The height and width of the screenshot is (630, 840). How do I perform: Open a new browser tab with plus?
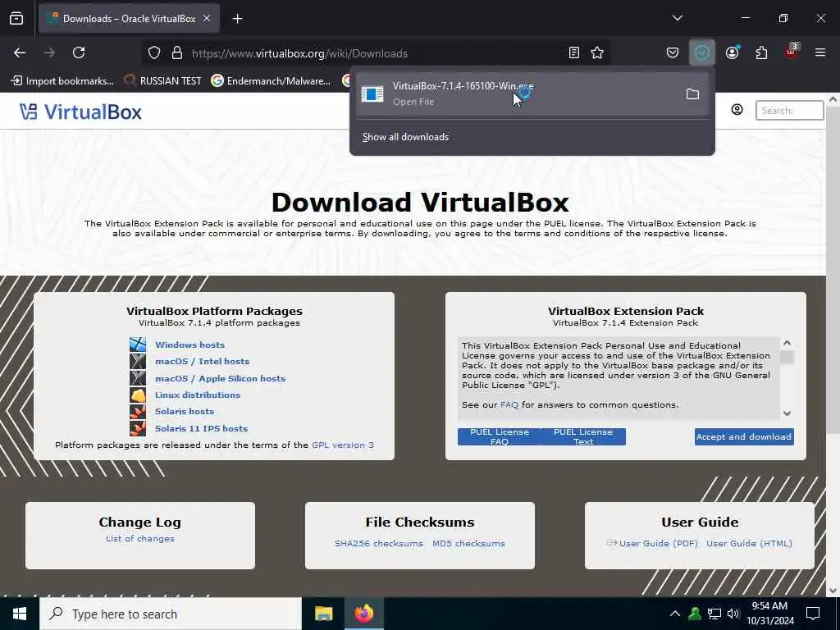[237, 19]
